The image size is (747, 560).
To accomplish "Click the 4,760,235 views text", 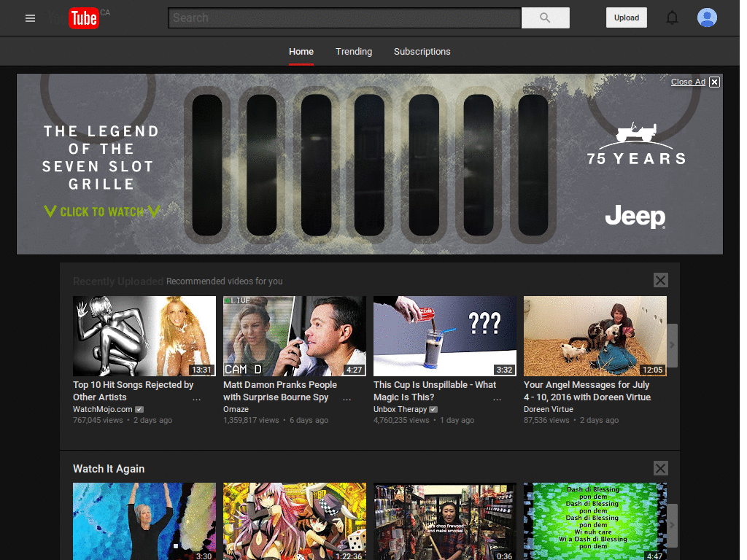I will pyautogui.click(x=401, y=420).
